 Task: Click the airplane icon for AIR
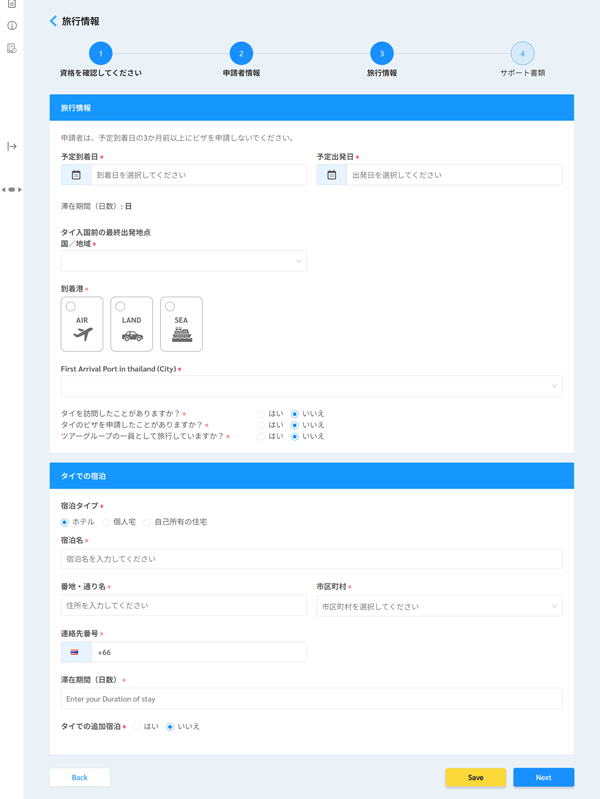82,335
